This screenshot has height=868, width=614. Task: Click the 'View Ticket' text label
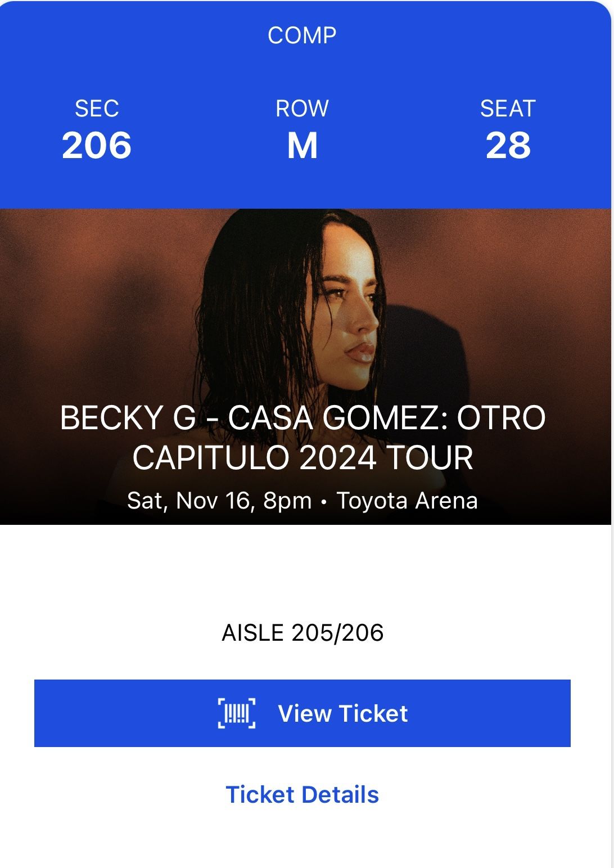click(342, 713)
